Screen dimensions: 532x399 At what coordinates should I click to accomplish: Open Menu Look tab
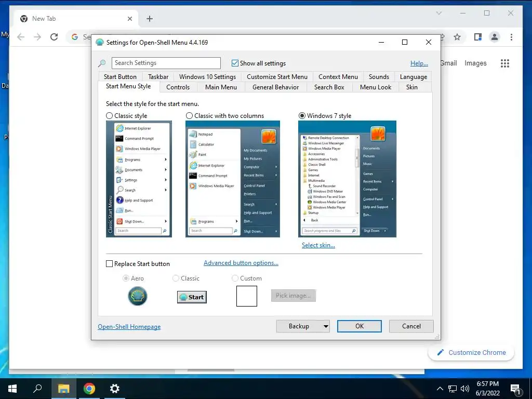376,87
